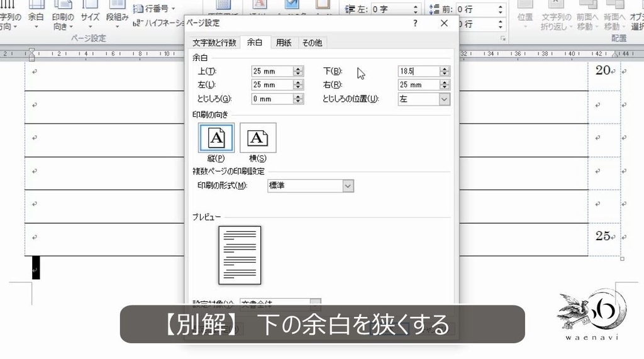The height and width of the screenshot is (359, 644).
Task: Switch to the その他 tab
Action: pos(312,43)
